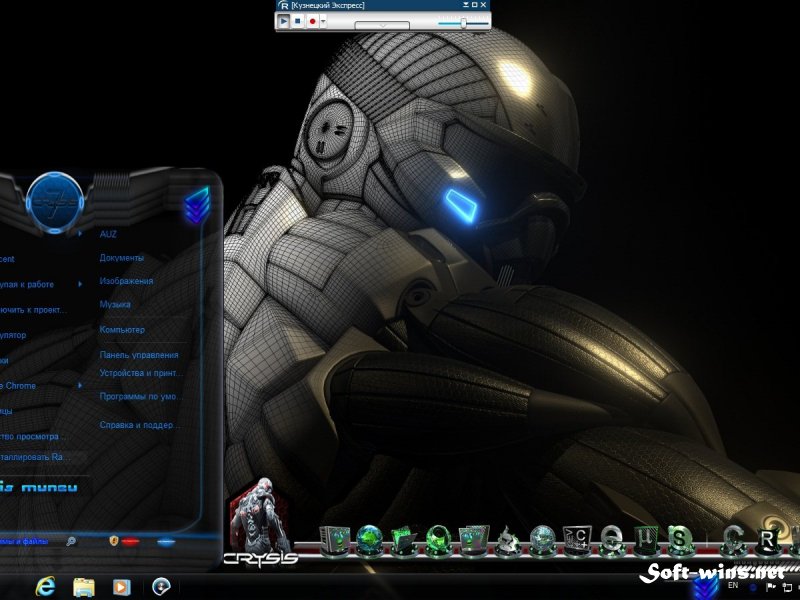Open the silver flame dock icon
This screenshot has height=600, width=800.
pos(507,541)
